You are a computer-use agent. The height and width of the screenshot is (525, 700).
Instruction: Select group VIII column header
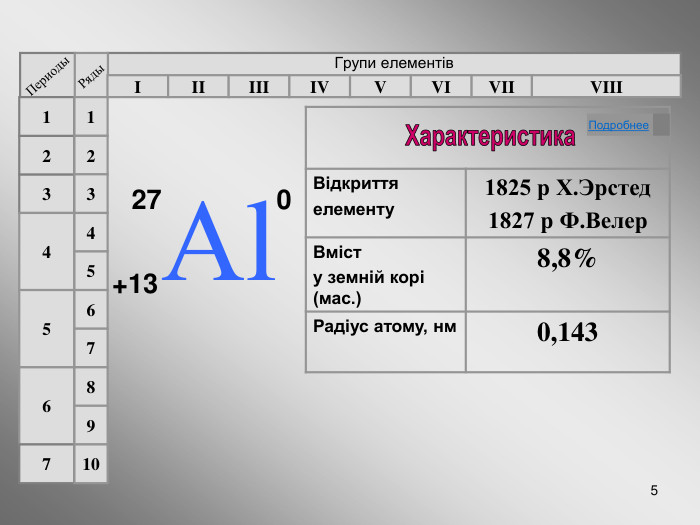click(x=606, y=86)
